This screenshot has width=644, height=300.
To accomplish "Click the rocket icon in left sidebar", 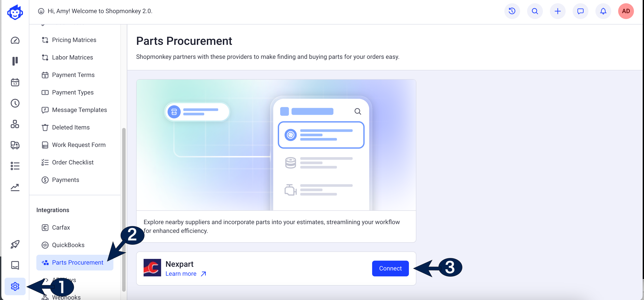I will pos(15,244).
